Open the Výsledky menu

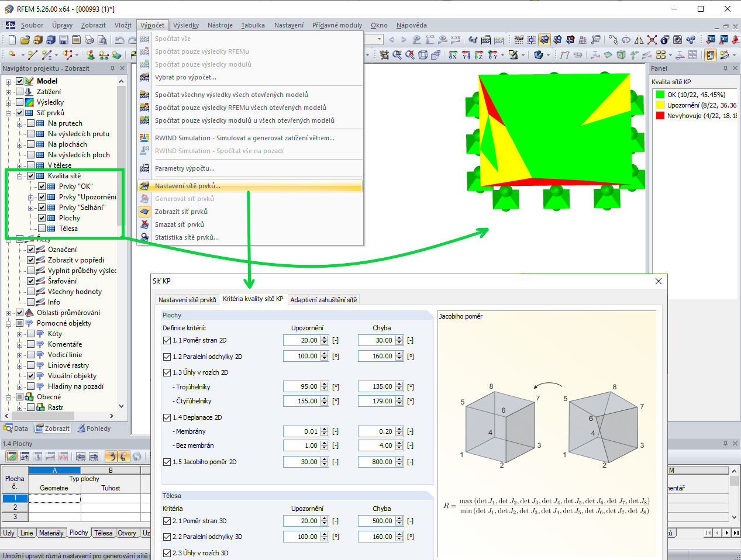(186, 25)
